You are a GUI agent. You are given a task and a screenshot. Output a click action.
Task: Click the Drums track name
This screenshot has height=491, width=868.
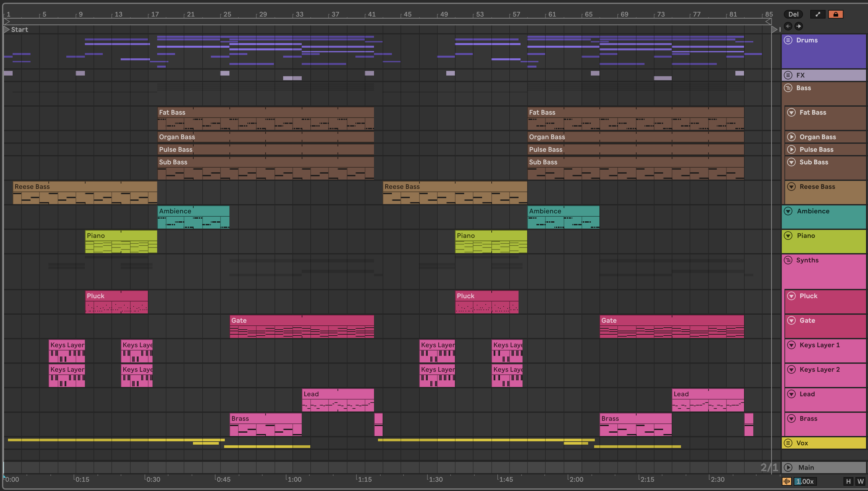coord(807,40)
